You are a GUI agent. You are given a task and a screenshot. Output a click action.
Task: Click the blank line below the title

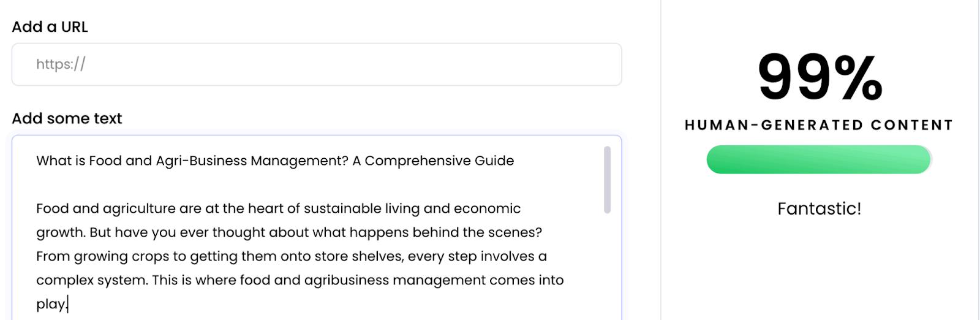[245, 185]
